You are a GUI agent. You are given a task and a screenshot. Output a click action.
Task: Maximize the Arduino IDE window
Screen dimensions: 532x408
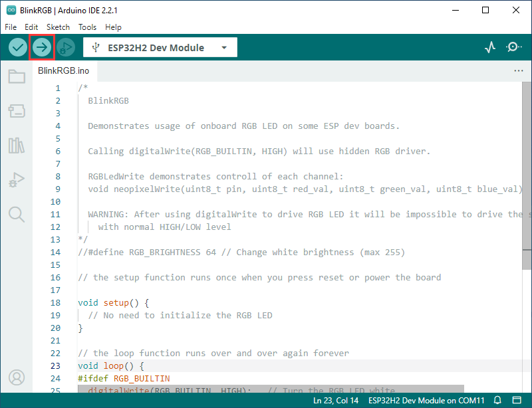tap(485, 10)
